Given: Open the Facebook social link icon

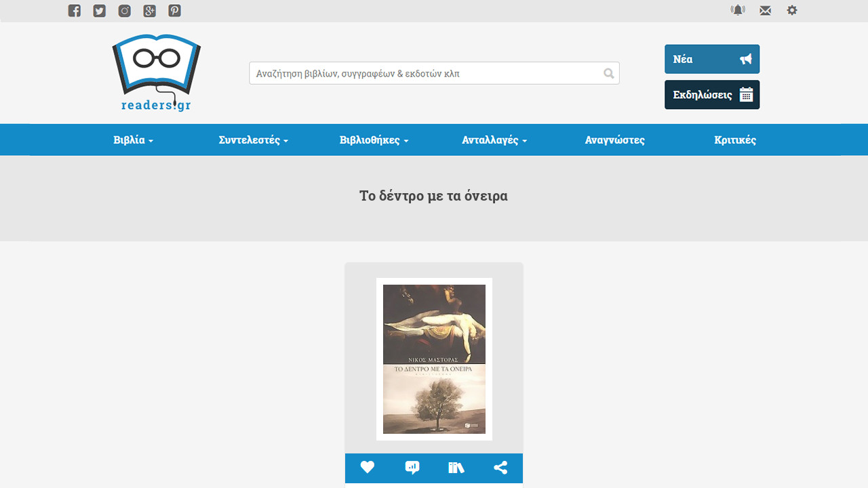Looking at the screenshot, I should (x=75, y=11).
